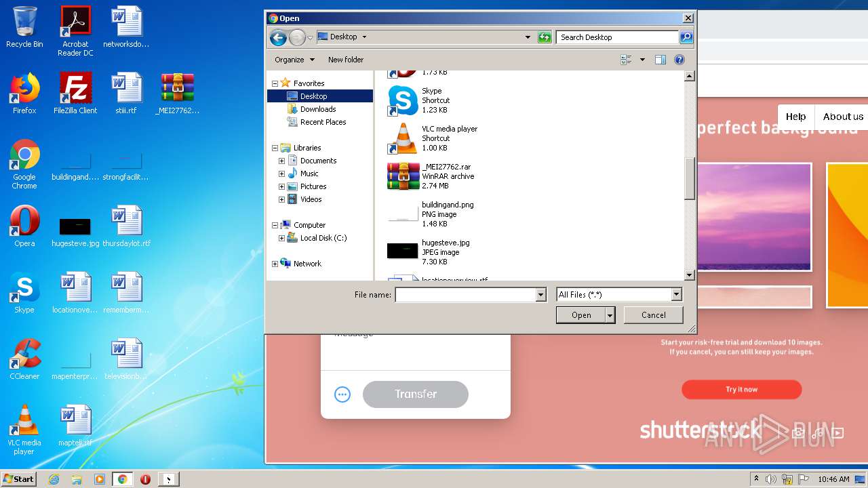
Task: Click Opera icon in taskbar
Action: (145, 479)
